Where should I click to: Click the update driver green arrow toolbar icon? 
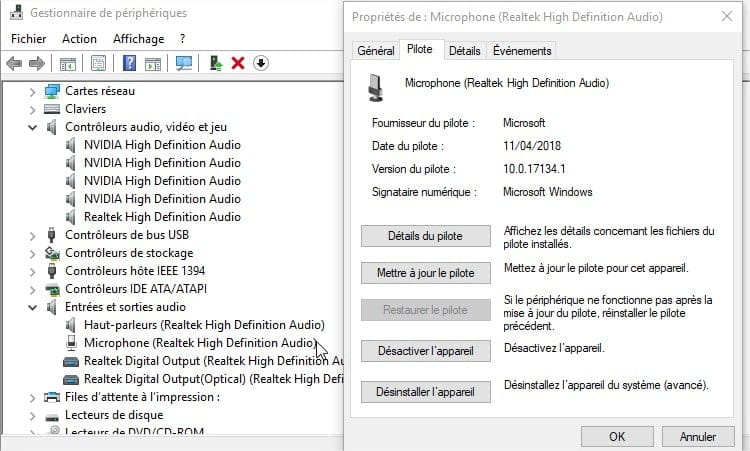215,64
